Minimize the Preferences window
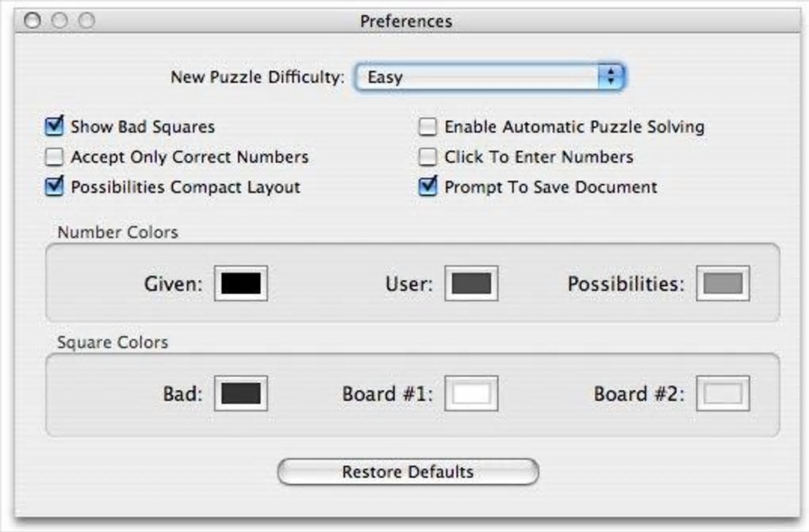 coord(59,21)
